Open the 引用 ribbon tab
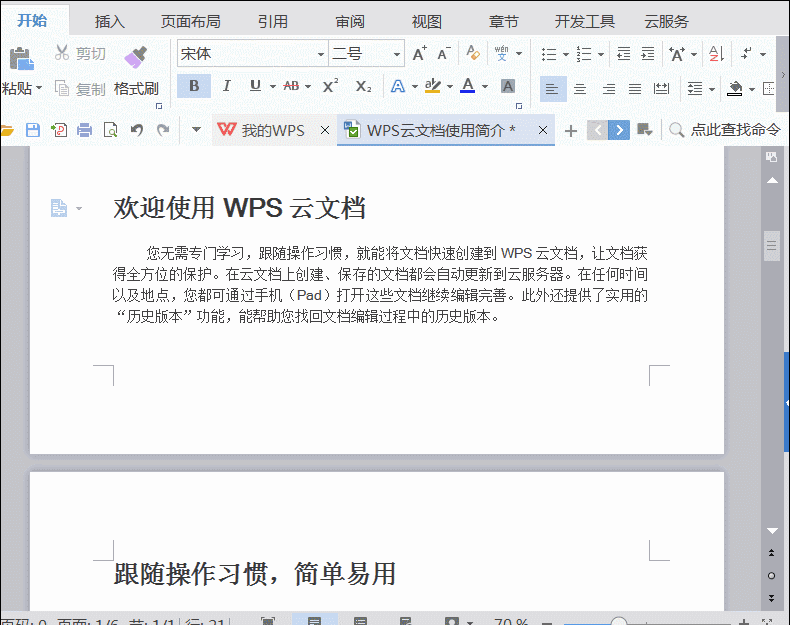The image size is (790, 625). tap(273, 22)
